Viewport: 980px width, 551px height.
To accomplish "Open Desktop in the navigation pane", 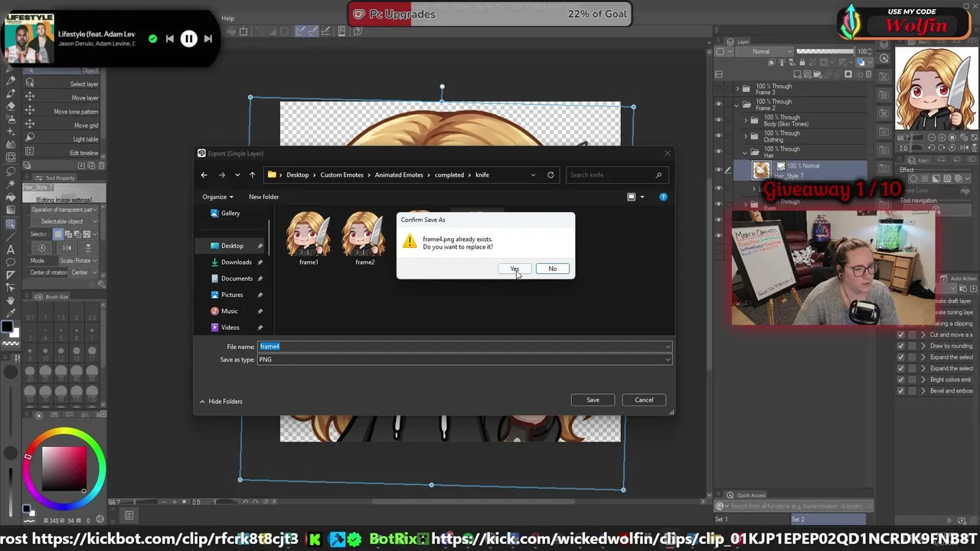I will point(232,246).
